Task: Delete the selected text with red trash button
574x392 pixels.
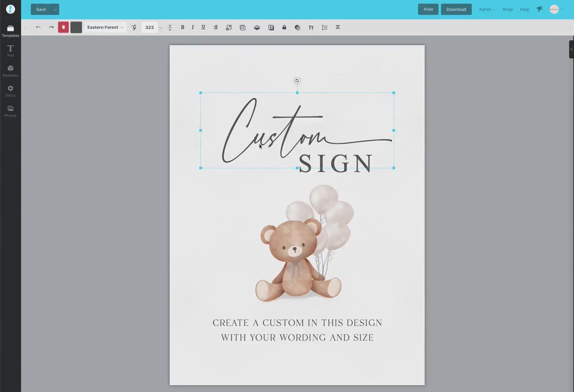Action: pos(63,27)
